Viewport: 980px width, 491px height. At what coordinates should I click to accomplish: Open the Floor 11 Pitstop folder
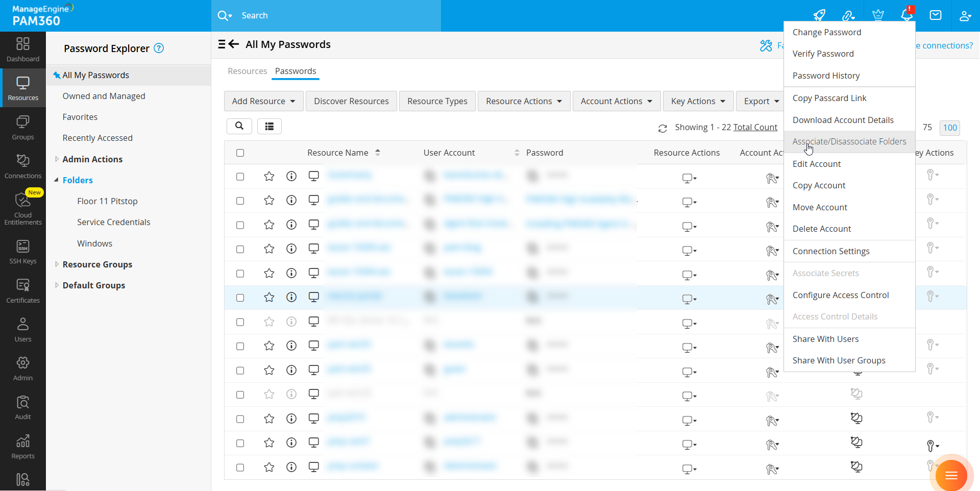107,201
